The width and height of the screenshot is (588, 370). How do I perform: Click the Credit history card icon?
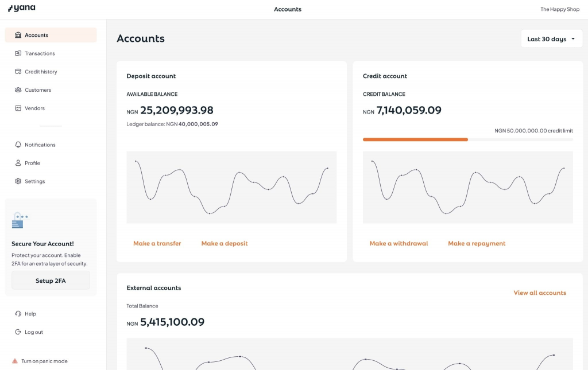point(18,72)
